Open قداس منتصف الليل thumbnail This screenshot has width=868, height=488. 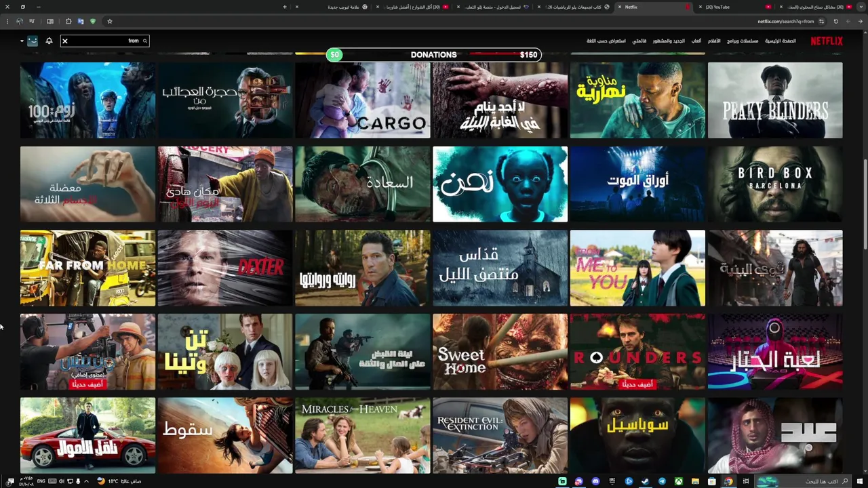click(500, 268)
